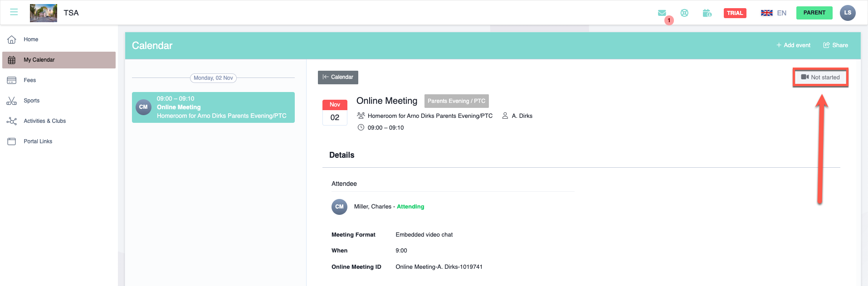This screenshot has width=868, height=286.
Task: Click Add event in calendar header
Action: 793,45
